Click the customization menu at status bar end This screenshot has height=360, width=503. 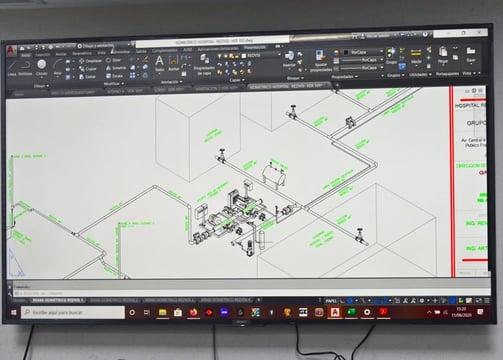click(x=487, y=300)
